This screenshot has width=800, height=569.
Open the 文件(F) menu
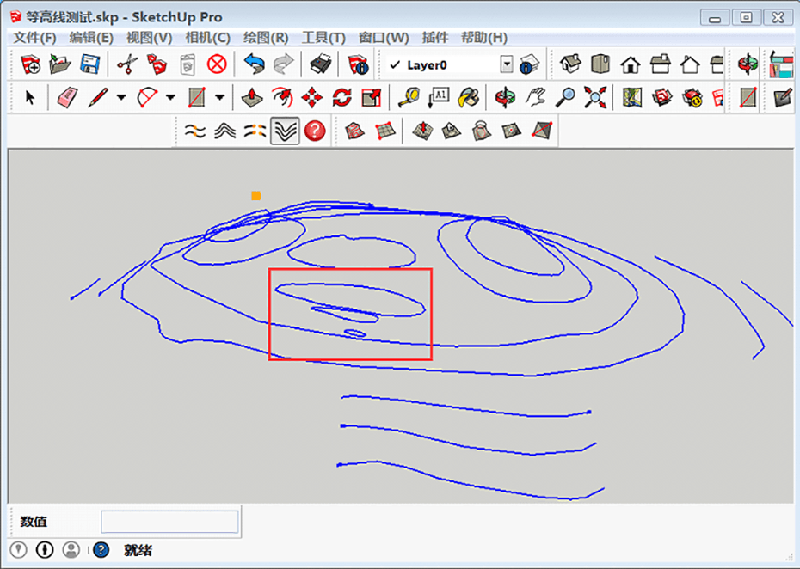[x=34, y=38]
